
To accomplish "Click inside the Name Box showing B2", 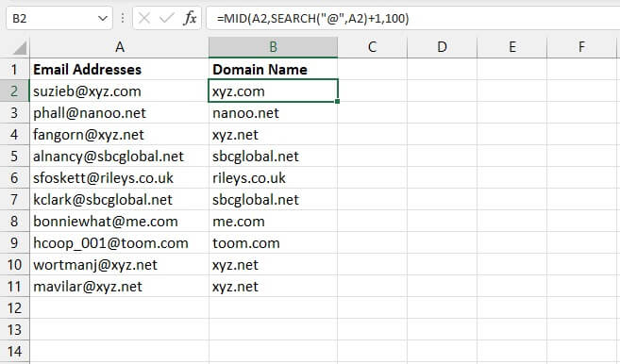I will click(x=51, y=18).
